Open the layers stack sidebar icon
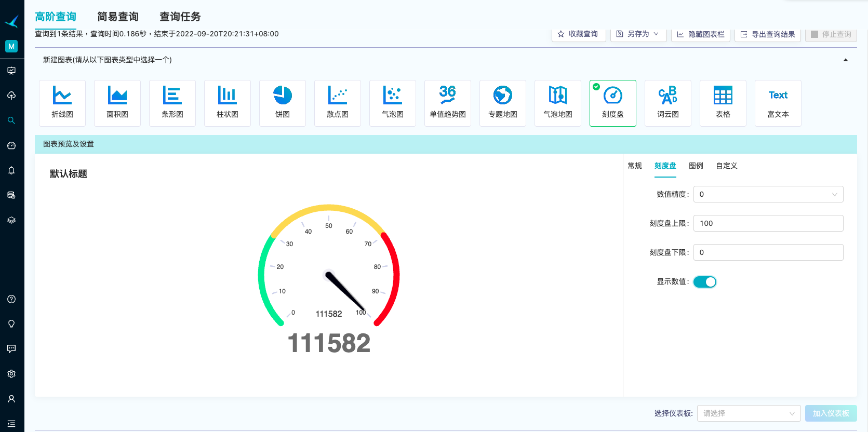868x432 pixels. (11, 220)
